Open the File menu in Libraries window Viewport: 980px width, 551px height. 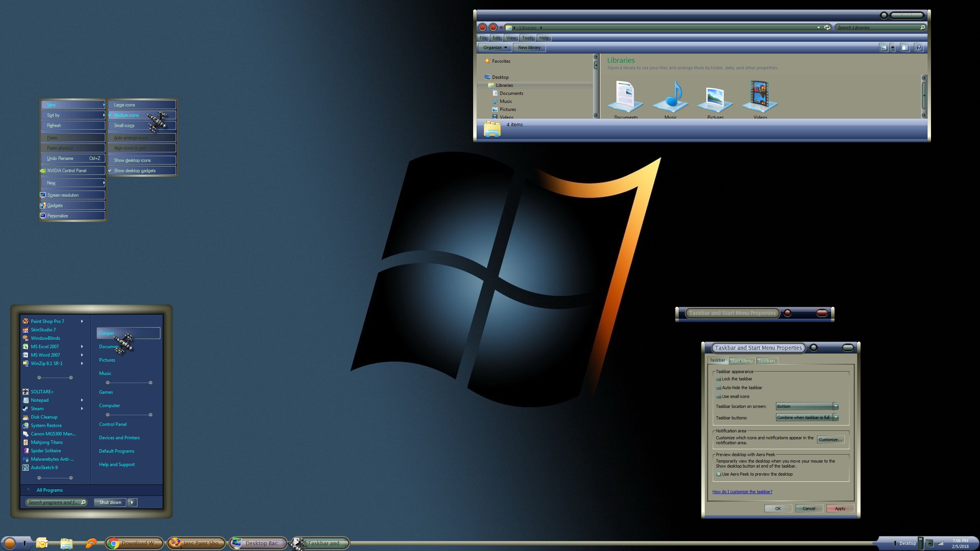(483, 38)
